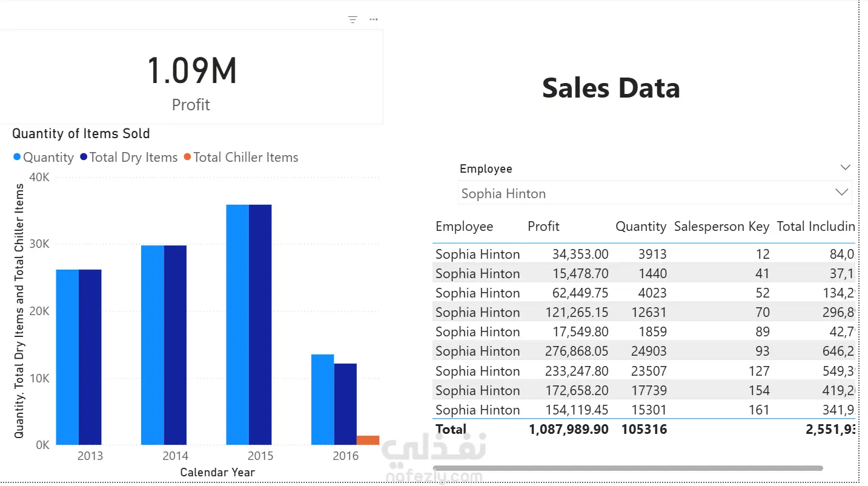868x486 pixels.
Task: Click the Salesperson Key column header
Action: point(721,227)
